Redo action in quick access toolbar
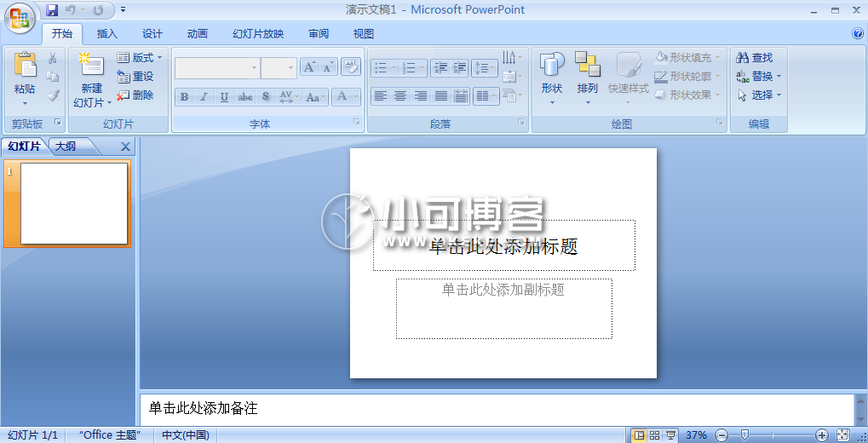The height and width of the screenshot is (443, 868). [x=98, y=10]
